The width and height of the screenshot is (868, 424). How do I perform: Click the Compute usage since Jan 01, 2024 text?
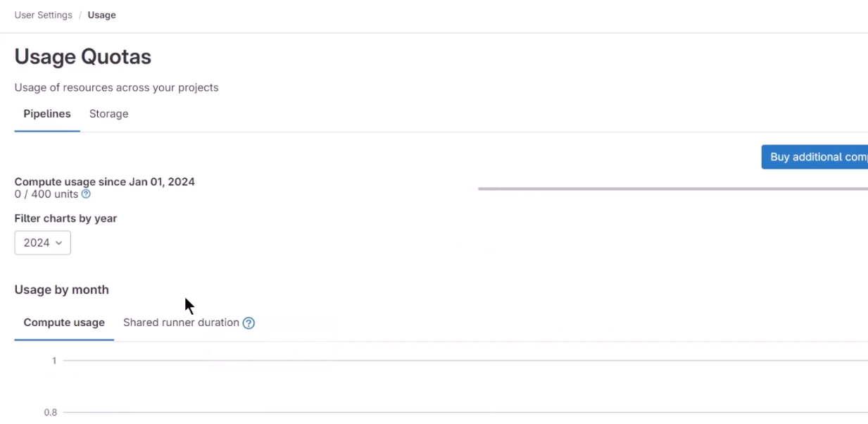pyautogui.click(x=105, y=182)
